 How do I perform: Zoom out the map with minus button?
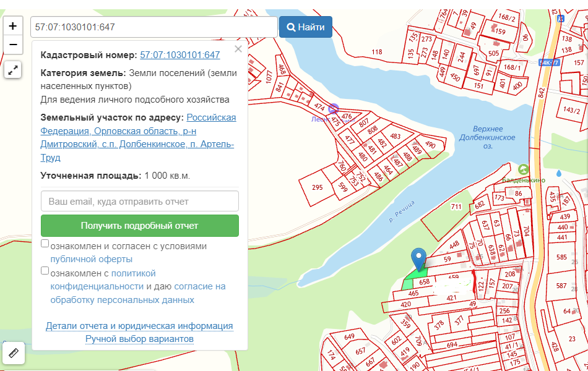(x=13, y=45)
